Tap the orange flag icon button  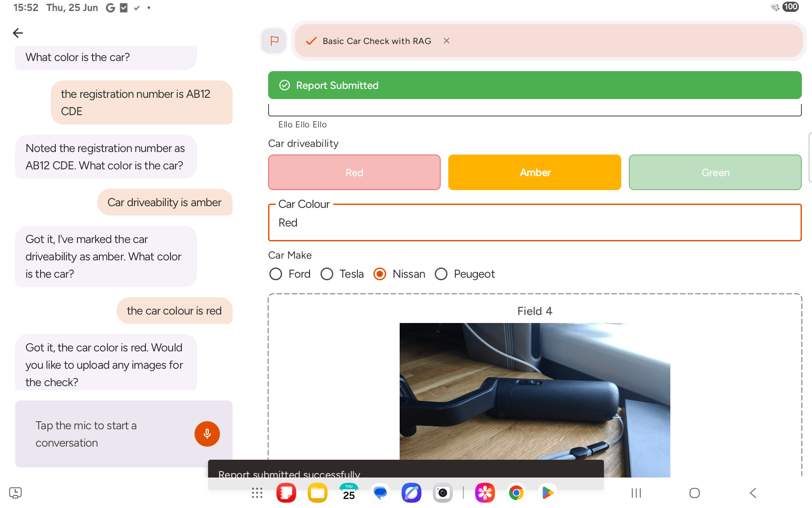coord(274,41)
